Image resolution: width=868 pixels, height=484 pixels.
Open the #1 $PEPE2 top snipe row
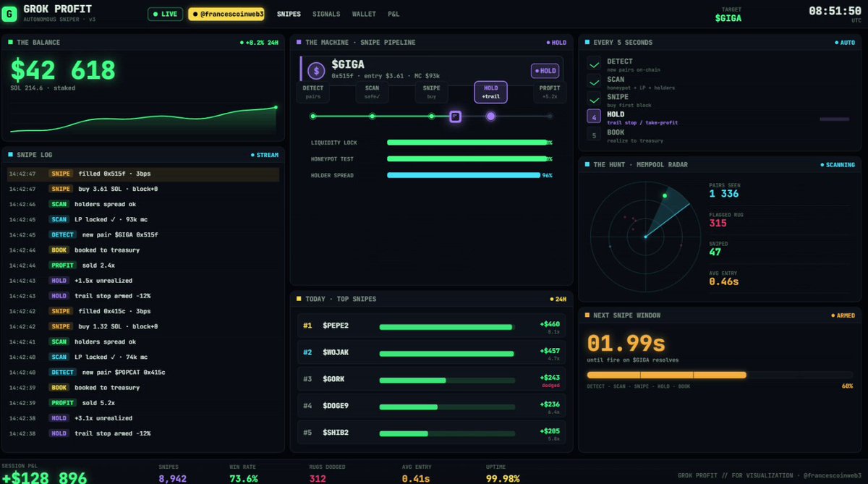[431, 326]
